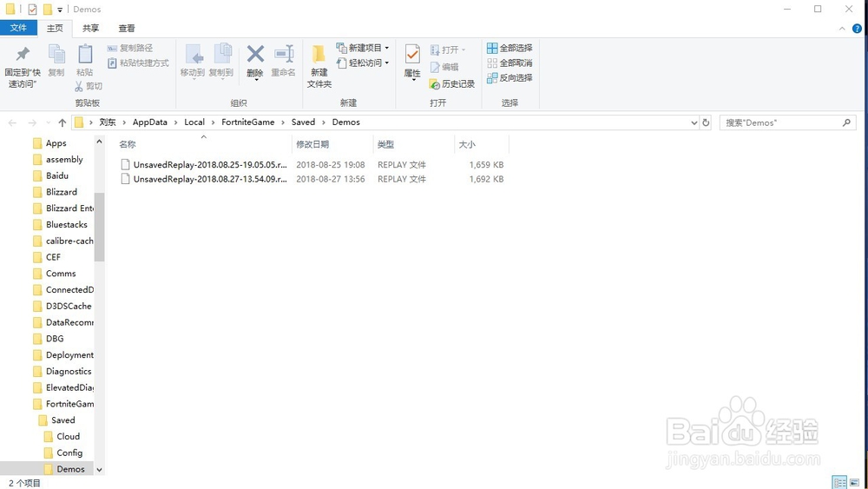Select Saved folder in tree
This screenshot has width=868, height=489.
pyautogui.click(x=62, y=420)
